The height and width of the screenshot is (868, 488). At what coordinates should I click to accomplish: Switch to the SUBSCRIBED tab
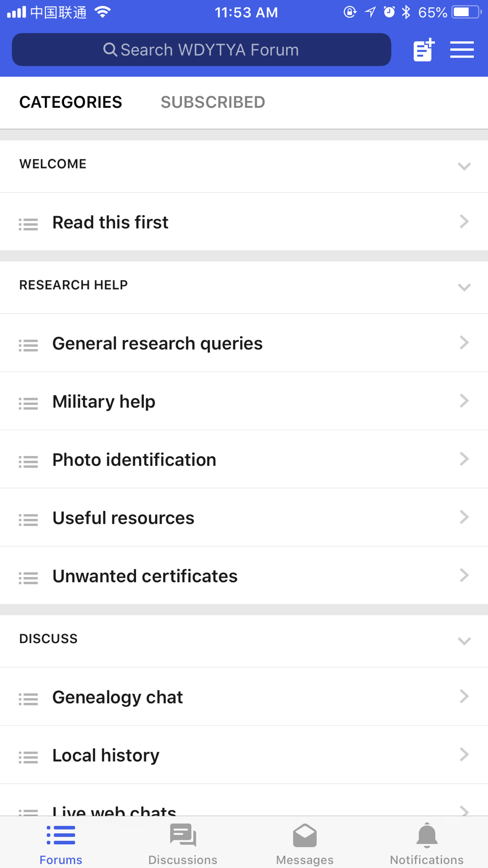tap(213, 102)
